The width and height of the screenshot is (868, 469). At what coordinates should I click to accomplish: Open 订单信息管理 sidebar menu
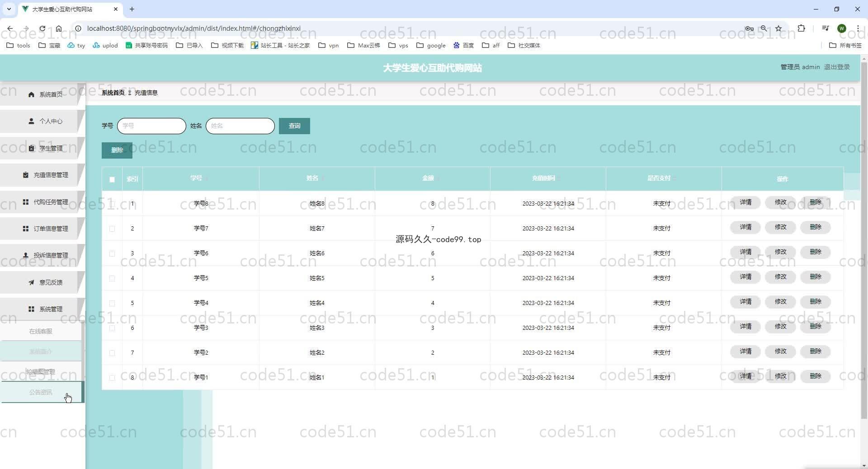(42, 229)
